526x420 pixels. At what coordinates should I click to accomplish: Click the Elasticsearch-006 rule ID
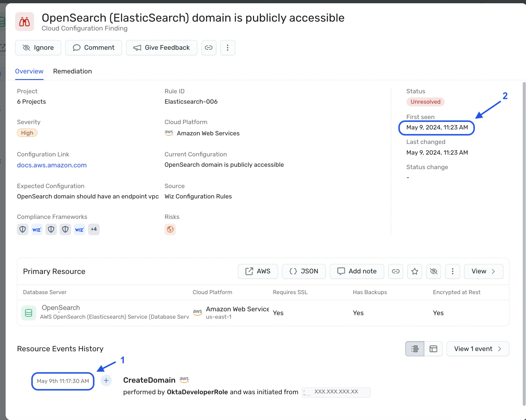point(191,102)
